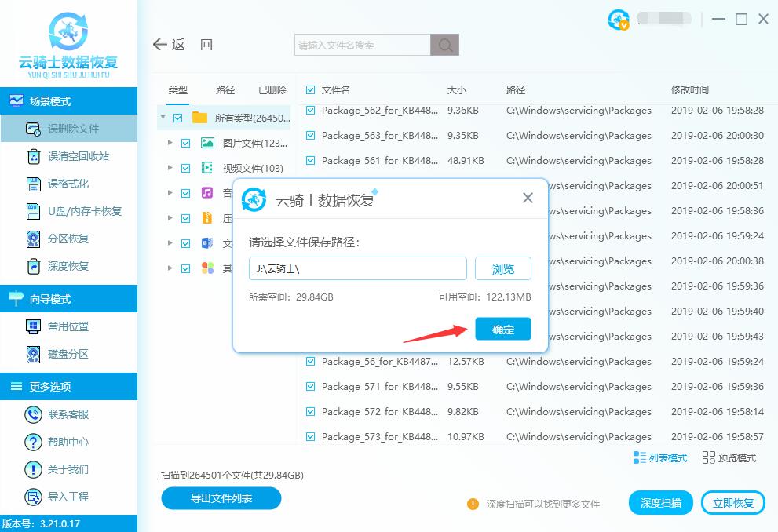Click the save path field J:\云骑士\
Image resolution: width=778 pixels, height=532 pixels.
(358, 268)
